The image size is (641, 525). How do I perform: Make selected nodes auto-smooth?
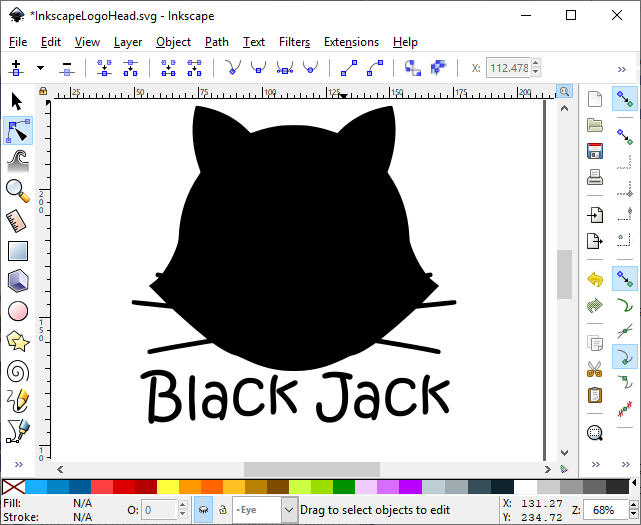311,68
